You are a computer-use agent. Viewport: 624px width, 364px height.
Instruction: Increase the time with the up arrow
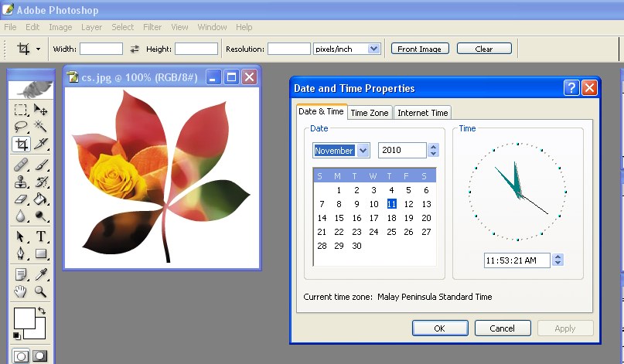pyautogui.click(x=558, y=257)
